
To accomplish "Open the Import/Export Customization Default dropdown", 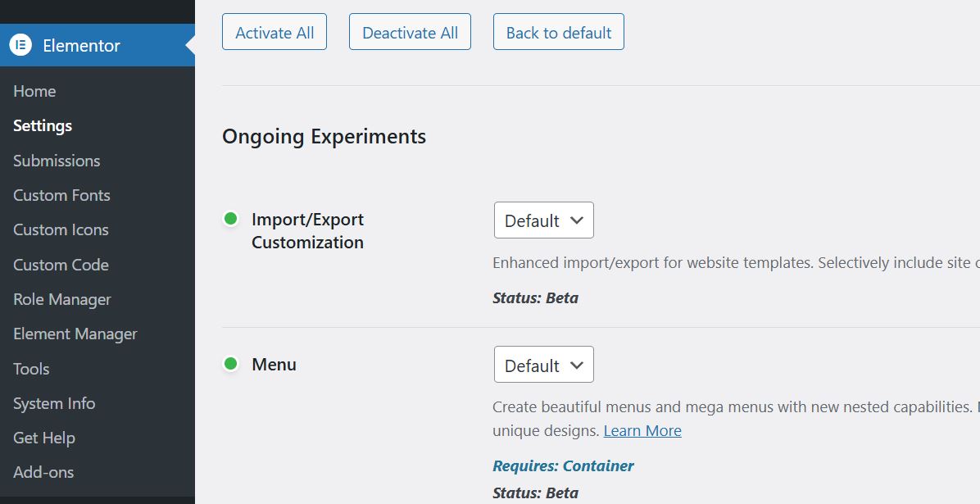I will 543,220.
